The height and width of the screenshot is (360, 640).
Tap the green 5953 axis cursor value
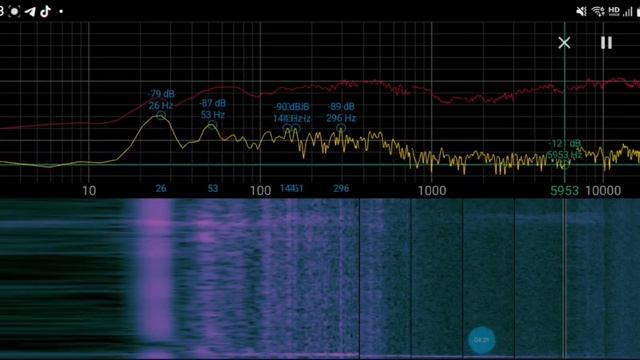point(564,191)
